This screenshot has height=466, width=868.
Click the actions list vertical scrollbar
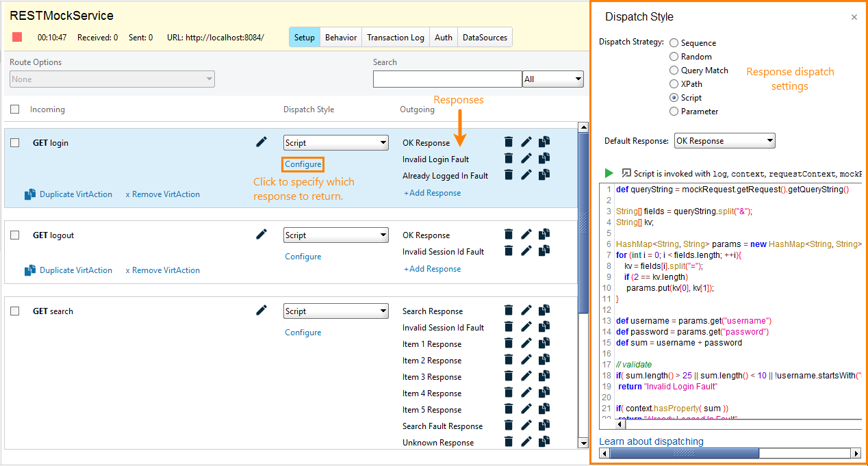tap(583, 285)
